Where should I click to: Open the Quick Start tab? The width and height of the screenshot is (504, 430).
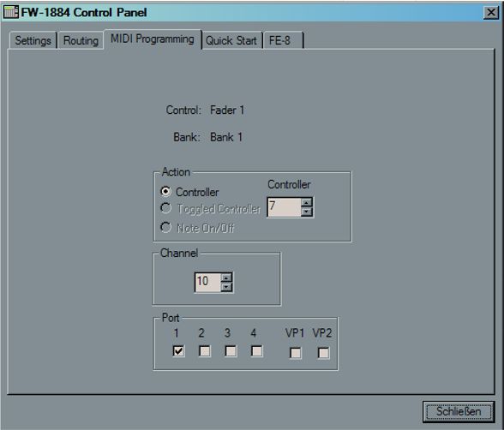tap(231, 40)
